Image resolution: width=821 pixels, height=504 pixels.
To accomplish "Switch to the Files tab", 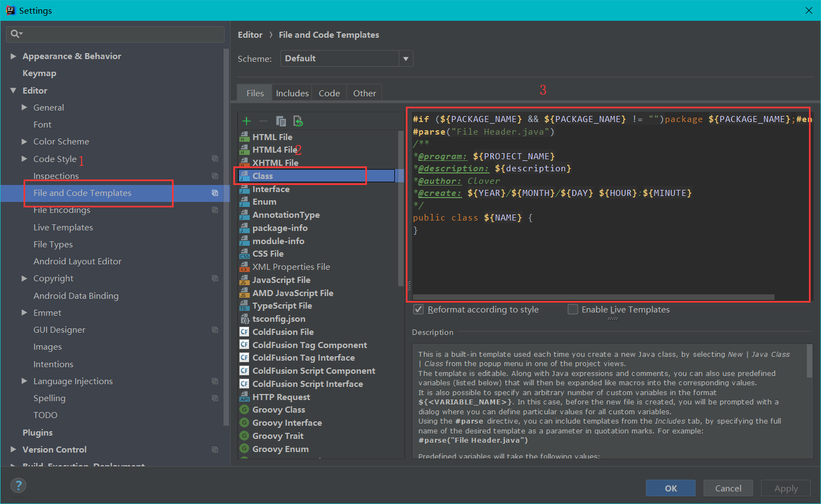I will pos(255,93).
